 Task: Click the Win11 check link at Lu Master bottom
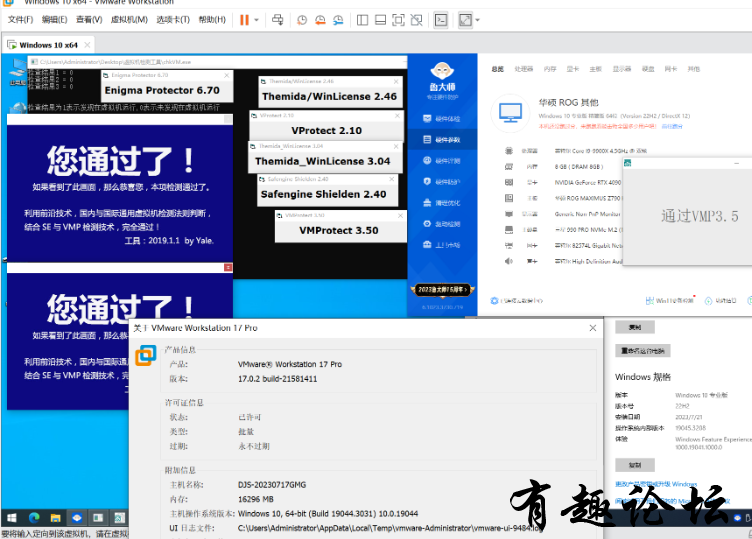coord(670,301)
